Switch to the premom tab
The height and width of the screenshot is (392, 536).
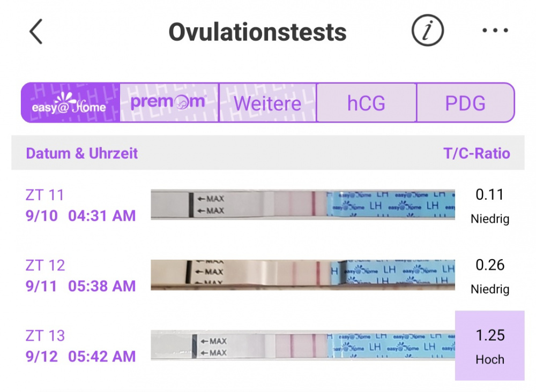click(x=169, y=102)
